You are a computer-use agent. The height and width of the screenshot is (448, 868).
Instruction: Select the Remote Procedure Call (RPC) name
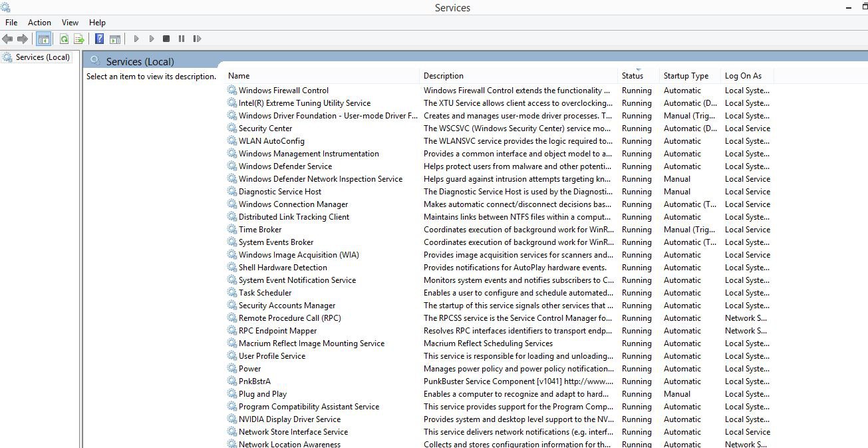[x=290, y=318]
